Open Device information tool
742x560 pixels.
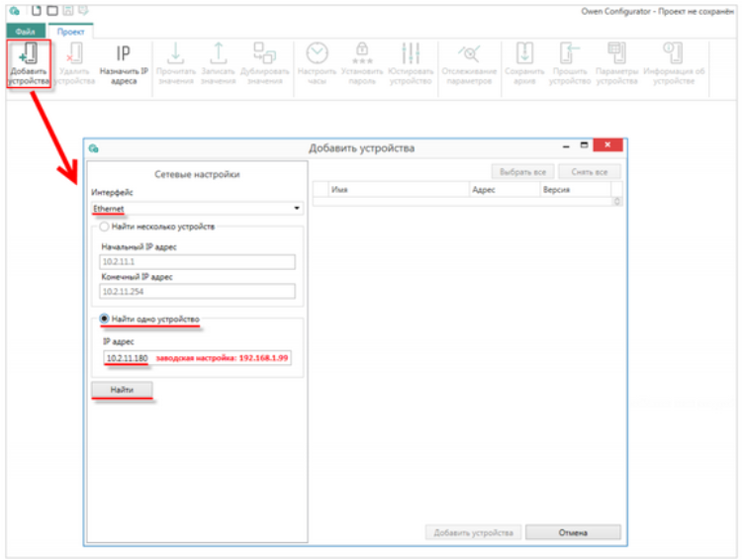pos(674,63)
